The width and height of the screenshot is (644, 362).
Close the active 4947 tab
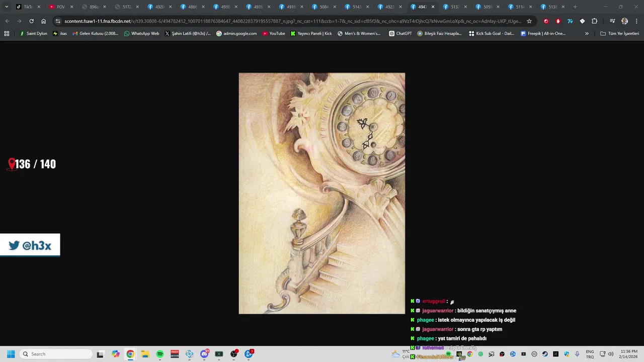tap(433, 7)
